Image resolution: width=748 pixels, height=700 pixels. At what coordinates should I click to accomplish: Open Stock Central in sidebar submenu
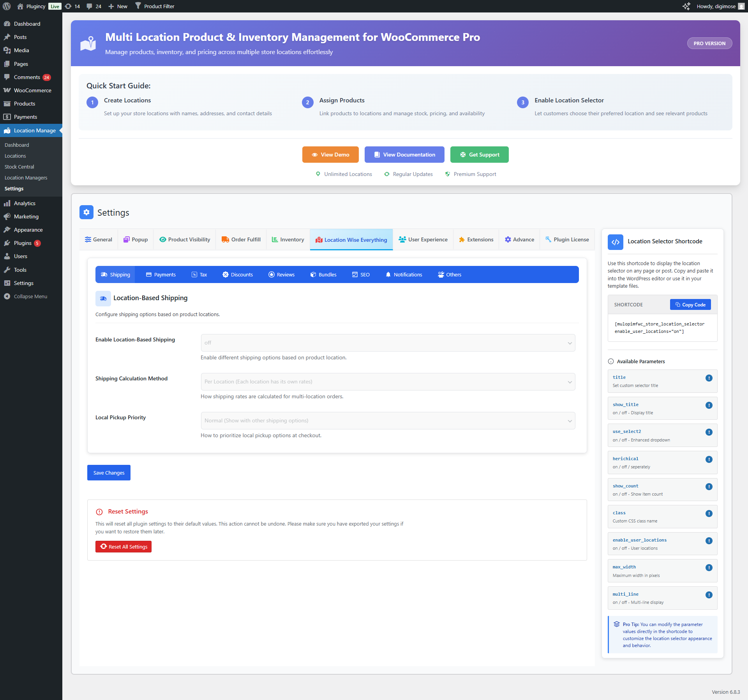click(19, 167)
